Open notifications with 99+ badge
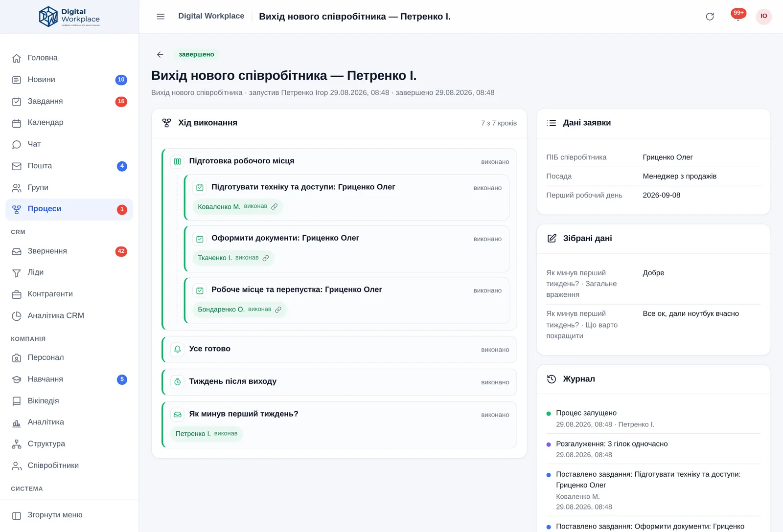 pos(738,16)
